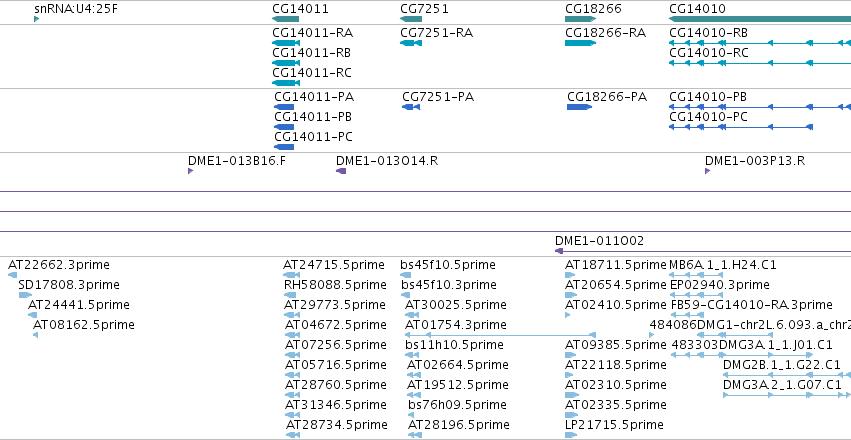Viewport: 851px width, 440px height.
Task: Select EST SD17808.3prime
Action: coord(69,285)
